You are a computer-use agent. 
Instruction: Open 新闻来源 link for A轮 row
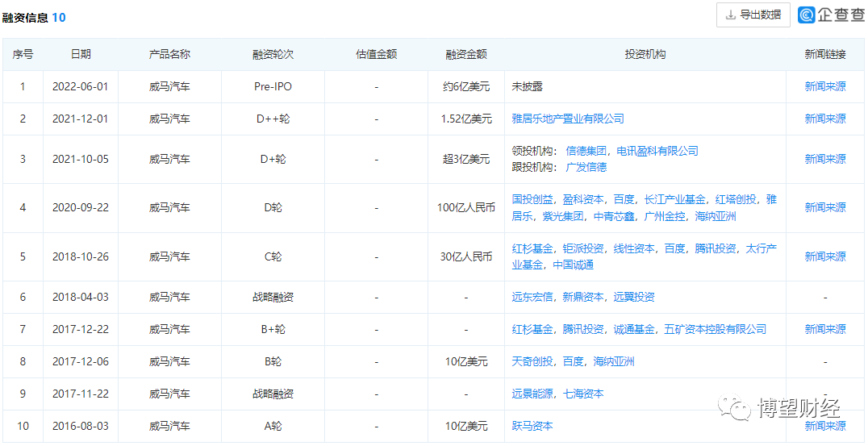pyautogui.click(x=824, y=426)
